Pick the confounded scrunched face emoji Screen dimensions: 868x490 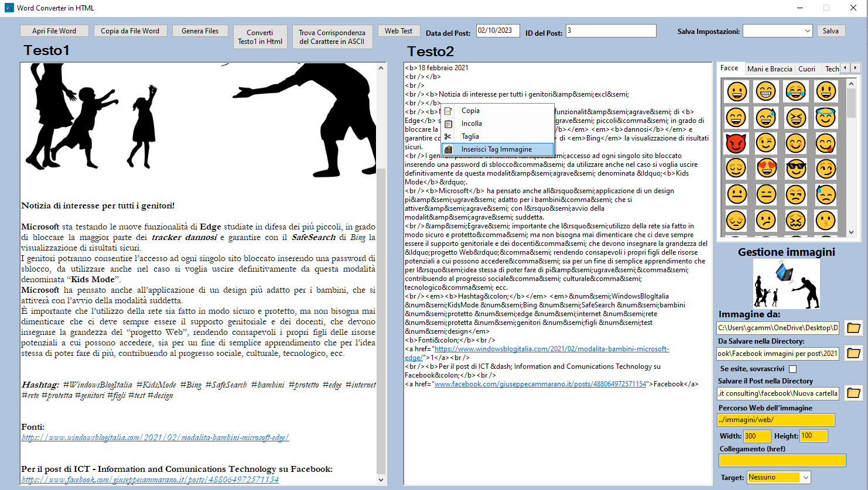click(x=795, y=220)
